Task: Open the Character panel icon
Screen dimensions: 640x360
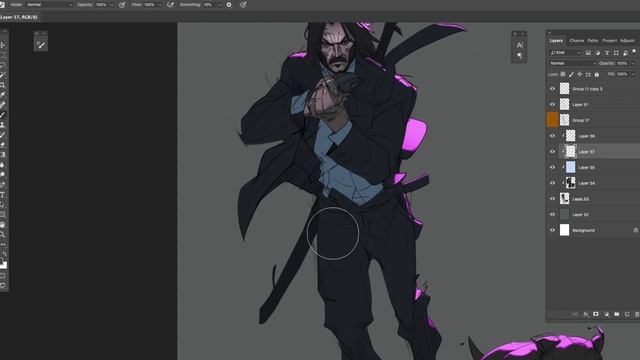Action: coord(519,45)
